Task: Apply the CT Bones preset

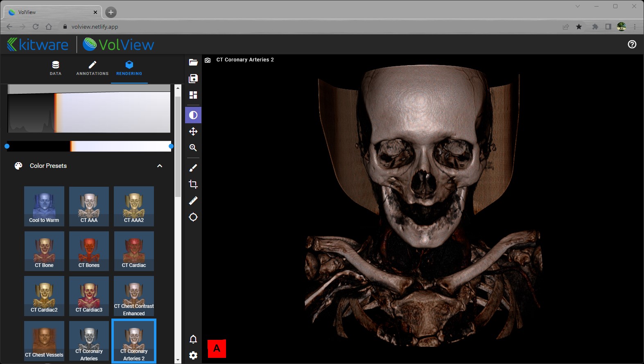Action: point(89,251)
